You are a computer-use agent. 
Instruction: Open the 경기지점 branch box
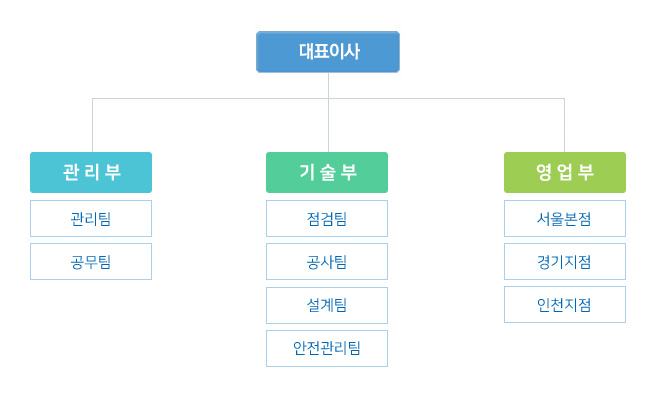tap(565, 261)
